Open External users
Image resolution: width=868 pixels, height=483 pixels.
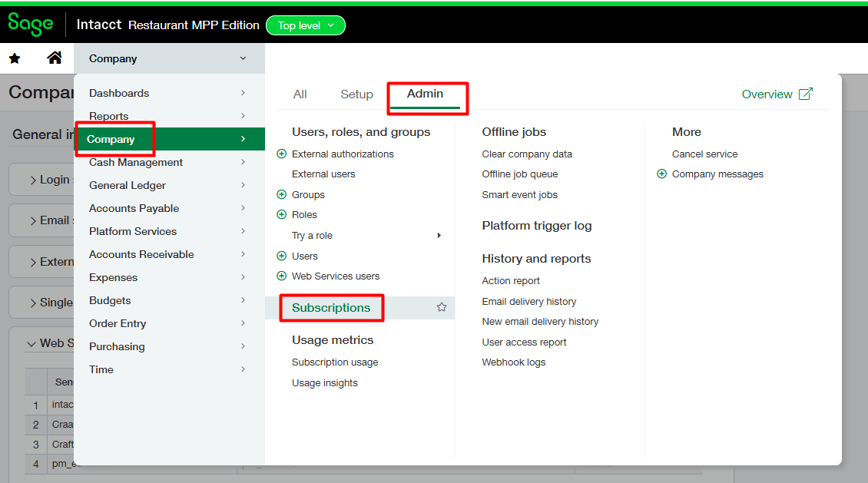[x=323, y=174]
